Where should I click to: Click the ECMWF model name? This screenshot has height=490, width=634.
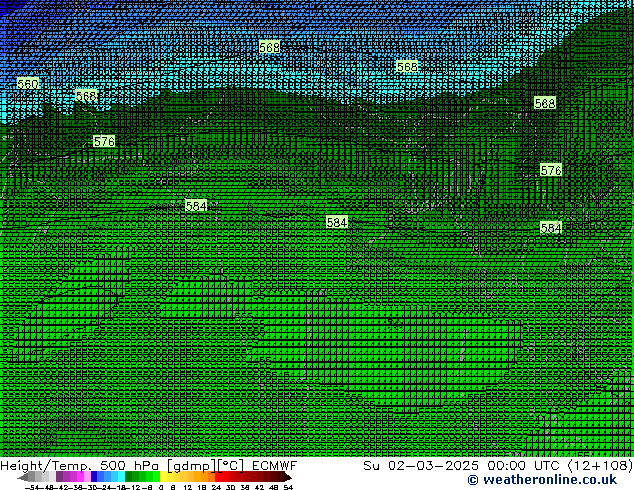coord(275,466)
